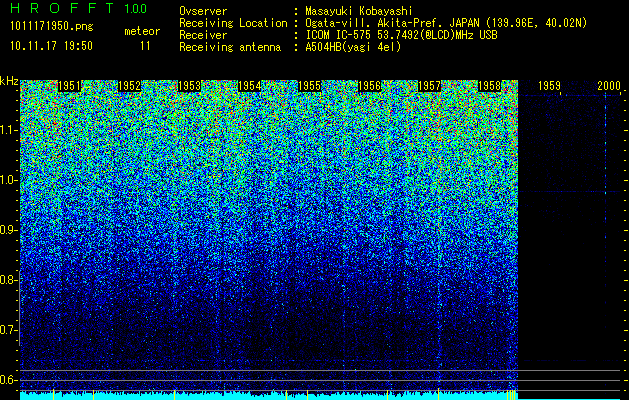Click the 1.1 kHz frequency axis label

click(9, 130)
